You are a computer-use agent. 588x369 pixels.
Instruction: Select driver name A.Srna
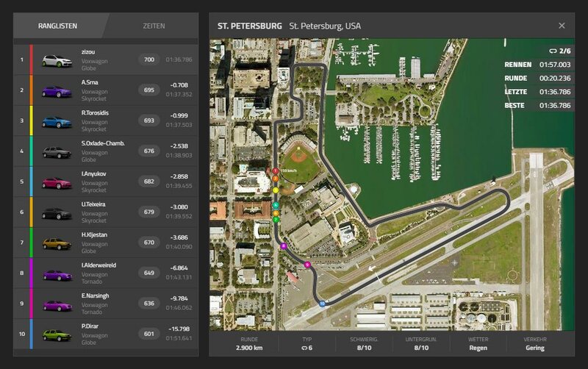90,82
